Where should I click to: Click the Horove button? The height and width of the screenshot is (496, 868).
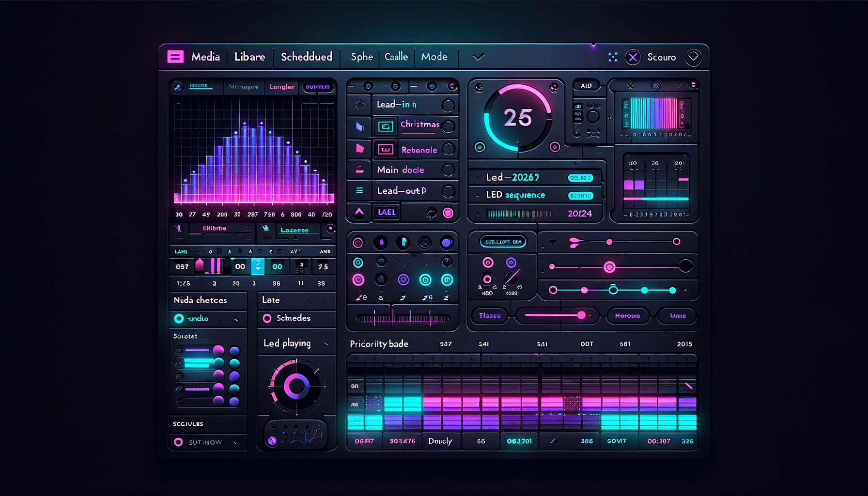628,315
